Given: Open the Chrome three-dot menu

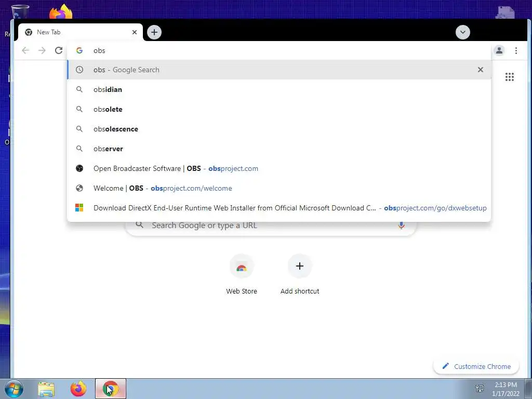Looking at the screenshot, I should point(516,50).
